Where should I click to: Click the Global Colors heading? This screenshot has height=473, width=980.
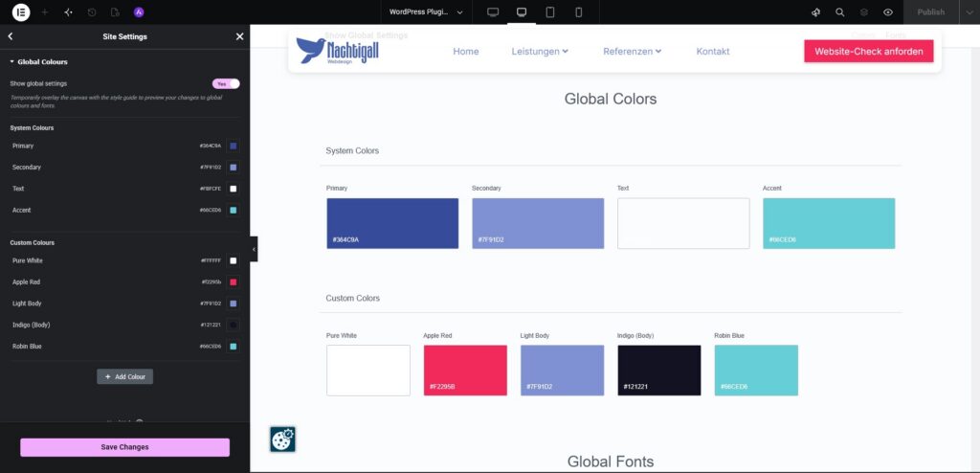611,99
